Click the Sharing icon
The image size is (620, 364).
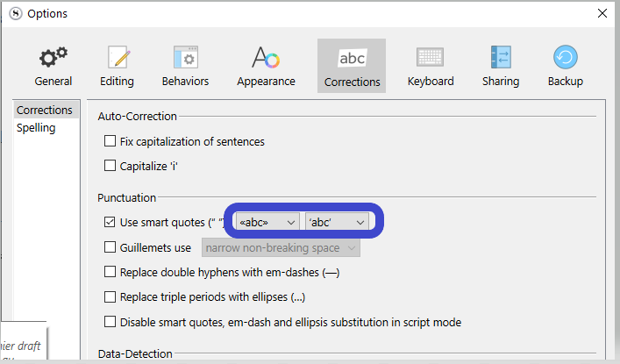point(501,58)
